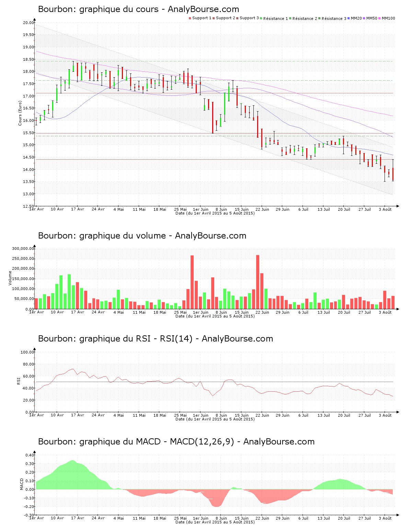
Task: Select the 'Support 3' legend label
Action: click(x=249, y=18)
